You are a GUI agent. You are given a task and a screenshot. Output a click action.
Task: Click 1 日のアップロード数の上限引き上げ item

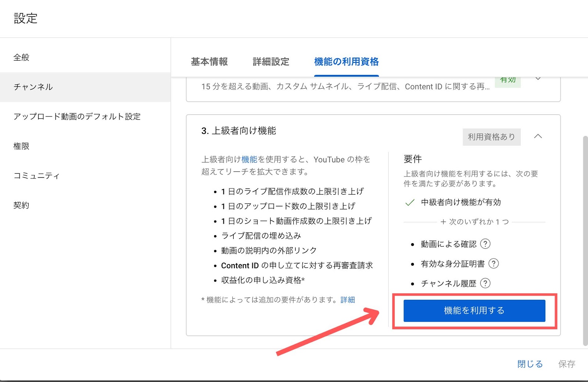pos(288,206)
